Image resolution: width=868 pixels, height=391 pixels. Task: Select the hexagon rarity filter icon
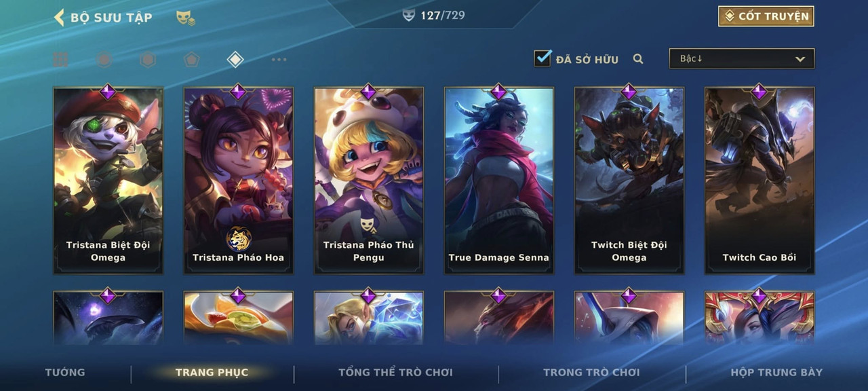[x=147, y=60]
